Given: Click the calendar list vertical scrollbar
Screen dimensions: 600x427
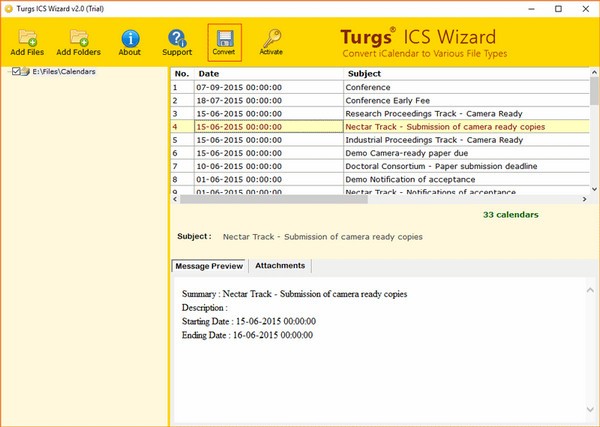Looking at the screenshot, I should click(593, 130).
